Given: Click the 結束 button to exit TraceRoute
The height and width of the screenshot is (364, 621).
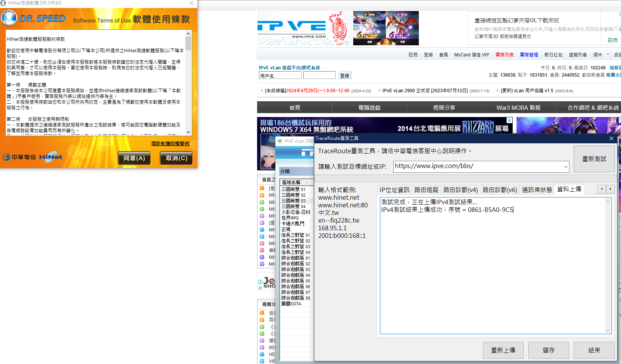Looking at the screenshot, I should 594,350.
